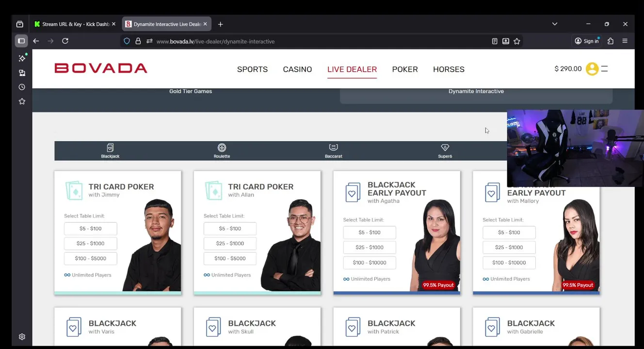Image resolution: width=644 pixels, height=349 pixels.
Task: Choose $100 - $5000 for Tri Card Poker with Jimmy
Action: point(91,258)
